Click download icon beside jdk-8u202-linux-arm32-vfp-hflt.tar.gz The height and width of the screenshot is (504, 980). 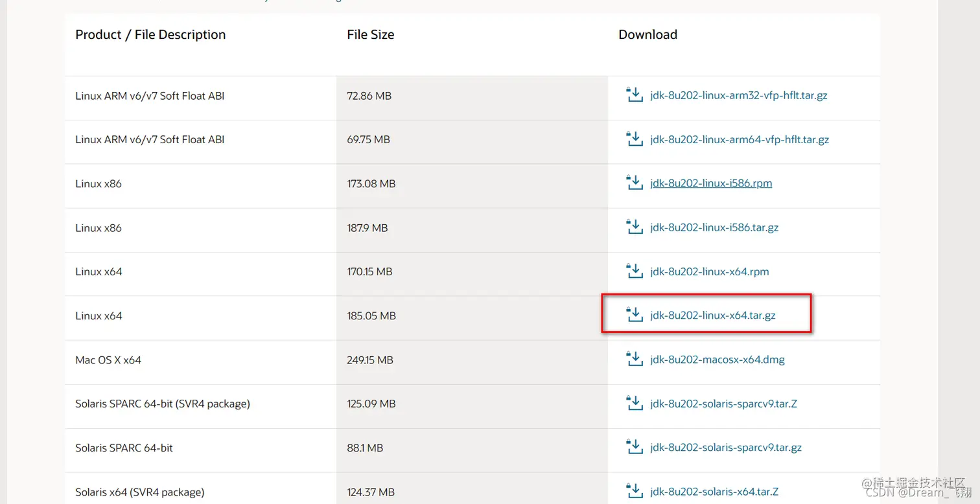pos(634,95)
